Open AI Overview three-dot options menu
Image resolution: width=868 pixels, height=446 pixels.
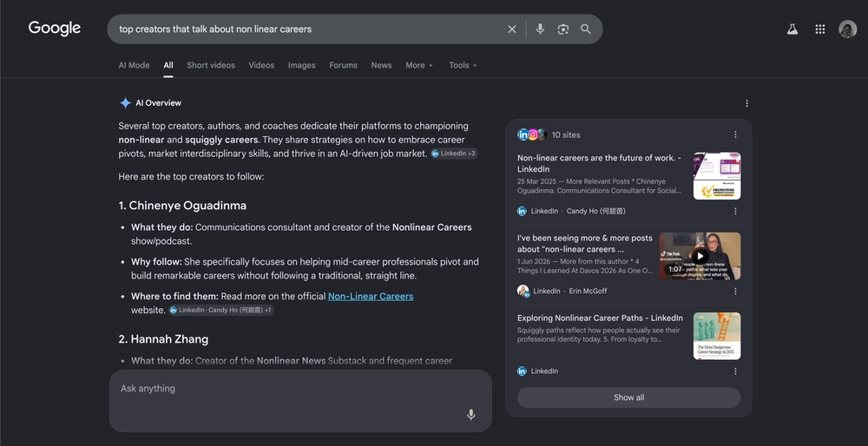[x=746, y=103]
